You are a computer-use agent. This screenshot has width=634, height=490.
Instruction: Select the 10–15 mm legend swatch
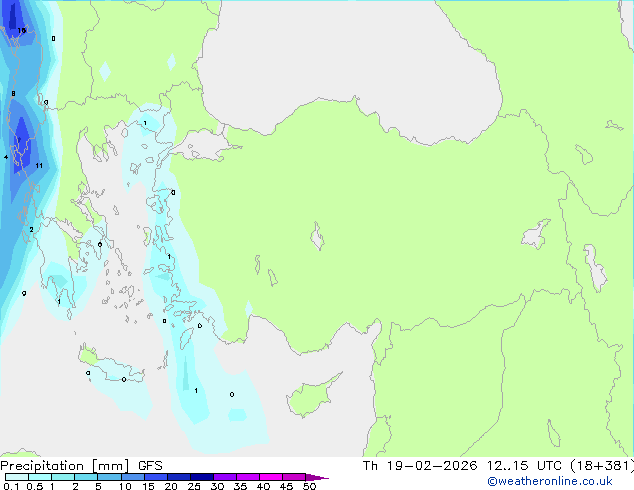click(132, 477)
